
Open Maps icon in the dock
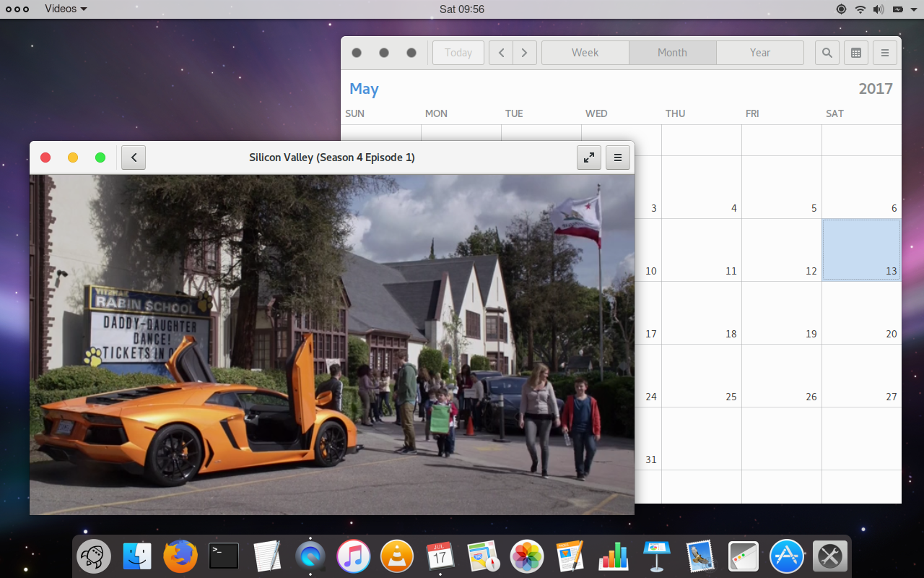tap(484, 556)
